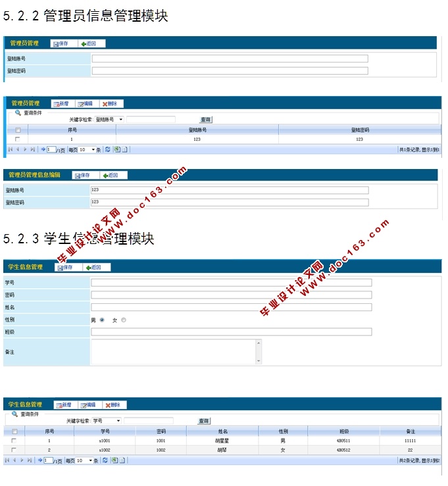The width and height of the screenshot is (448, 486).
Task: Click the page number box in 管理员管理 pager
Action: point(51,150)
